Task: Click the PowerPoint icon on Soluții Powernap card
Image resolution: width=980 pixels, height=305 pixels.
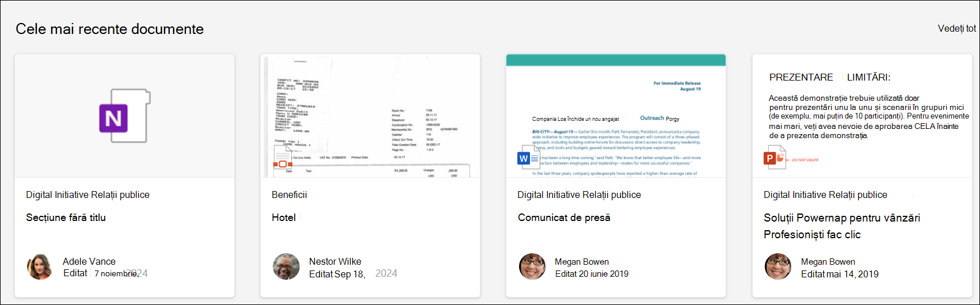Action: (x=775, y=157)
